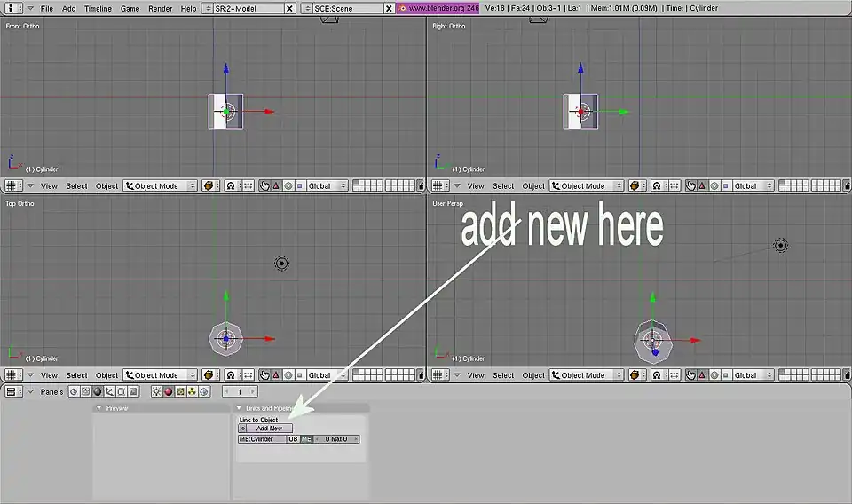Click the Logic context icon in Panels header
The height and width of the screenshot is (504, 852).
tap(75, 391)
